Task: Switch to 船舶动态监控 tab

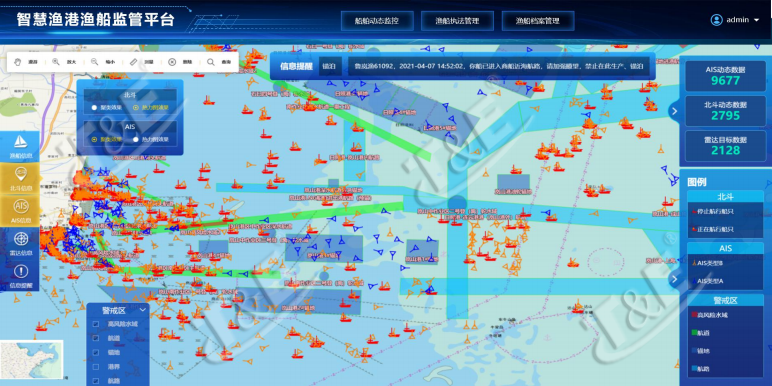Action: (x=377, y=21)
